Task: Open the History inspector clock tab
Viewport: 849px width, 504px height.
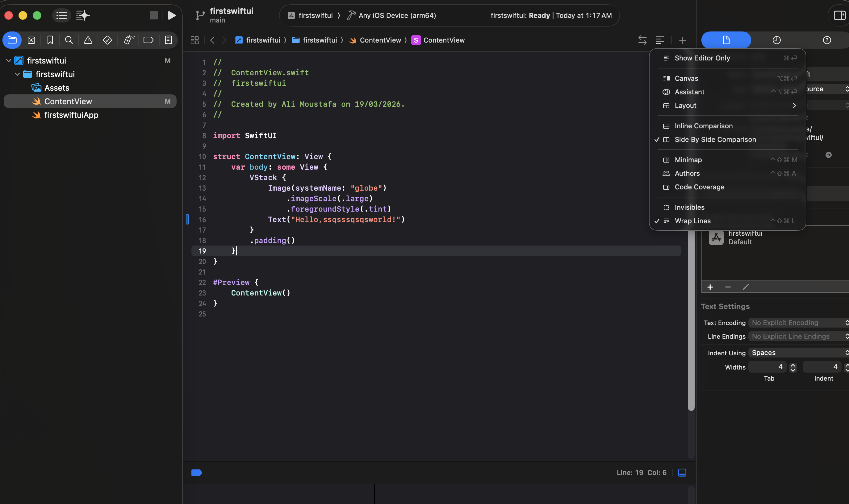Action: point(776,40)
